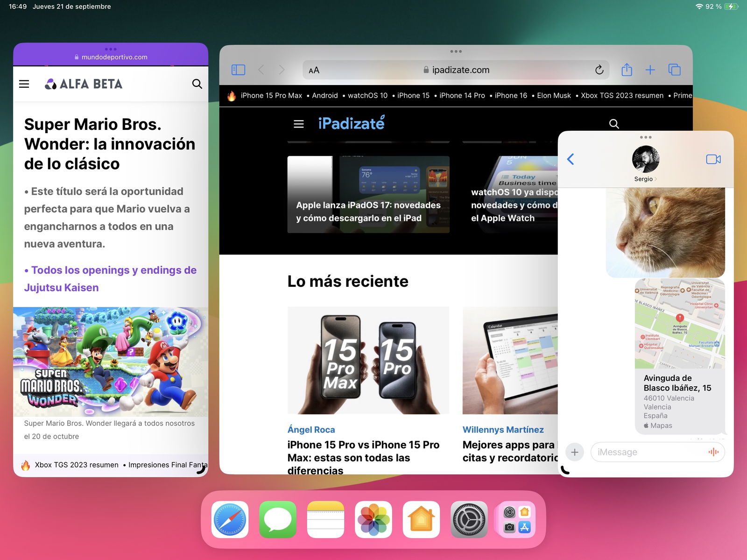Open the cat photo in Messages
Viewport: 747px width, 560px height.
pos(665,233)
